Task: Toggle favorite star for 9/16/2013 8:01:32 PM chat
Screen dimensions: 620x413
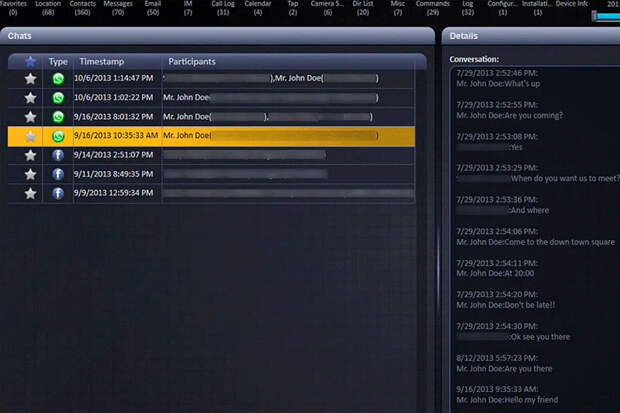Action: pos(30,117)
